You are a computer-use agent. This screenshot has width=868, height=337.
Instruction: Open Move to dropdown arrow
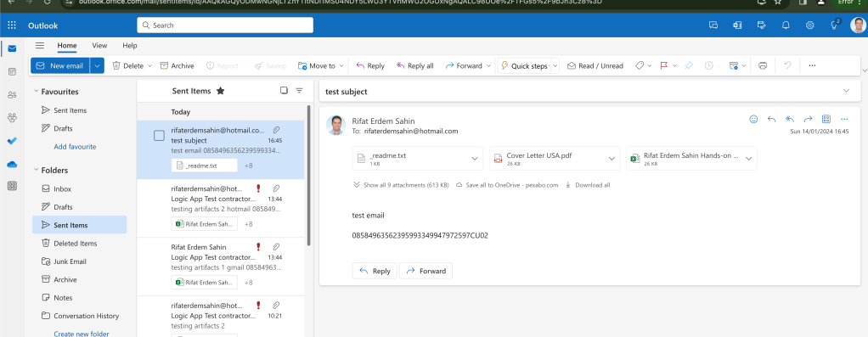341,66
